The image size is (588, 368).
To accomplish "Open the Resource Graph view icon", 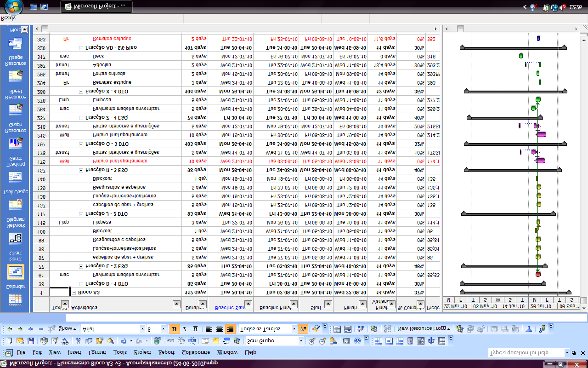I will 16,143.
